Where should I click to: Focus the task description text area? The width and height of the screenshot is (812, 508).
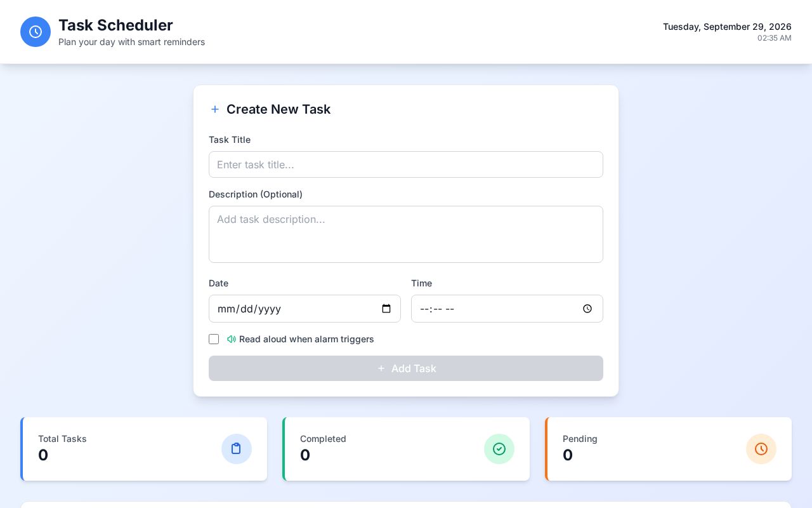406,234
